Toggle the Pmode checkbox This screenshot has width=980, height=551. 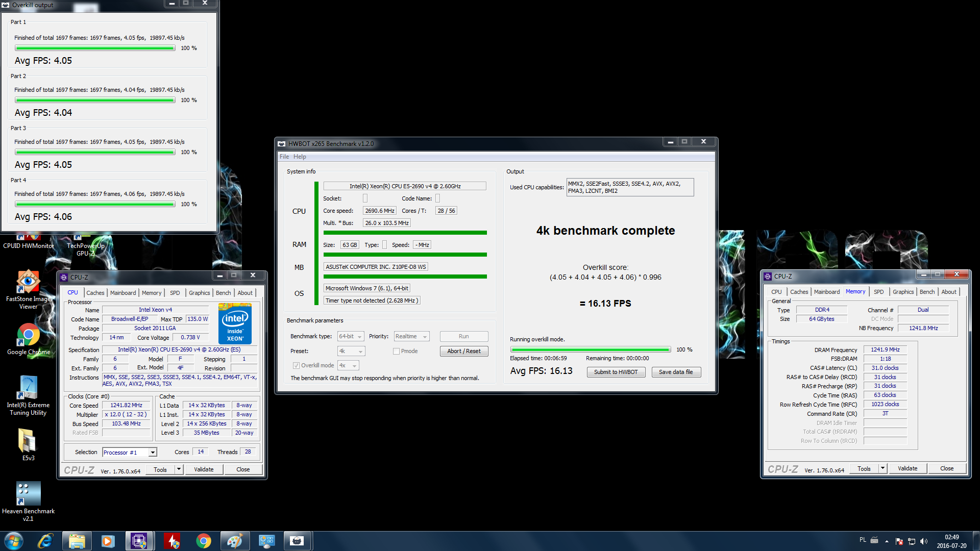click(x=396, y=351)
